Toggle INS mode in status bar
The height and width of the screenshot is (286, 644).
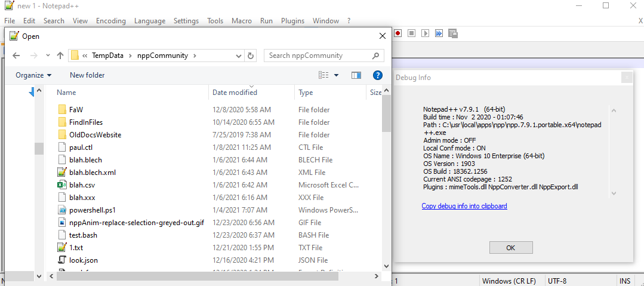click(625, 281)
